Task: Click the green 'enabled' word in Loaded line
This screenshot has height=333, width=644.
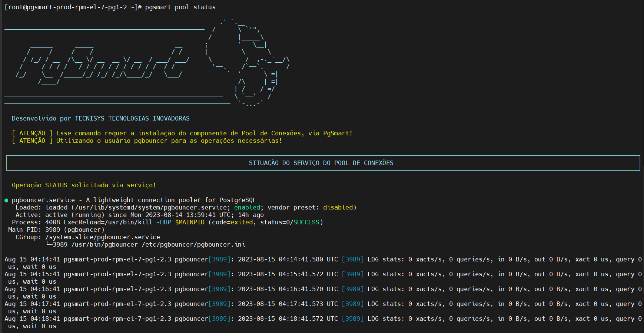Action: 247,207
